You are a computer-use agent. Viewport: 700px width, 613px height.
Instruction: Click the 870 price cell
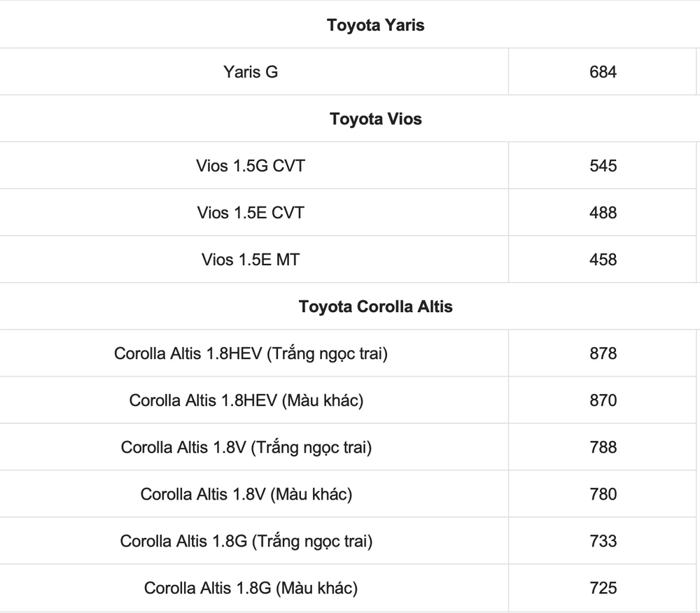click(x=603, y=400)
